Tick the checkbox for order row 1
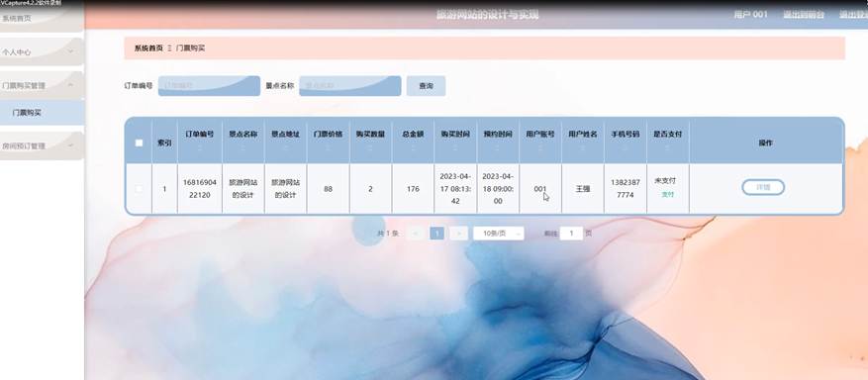The width and height of the screenshot is (868, 380). tap(139, 189)
